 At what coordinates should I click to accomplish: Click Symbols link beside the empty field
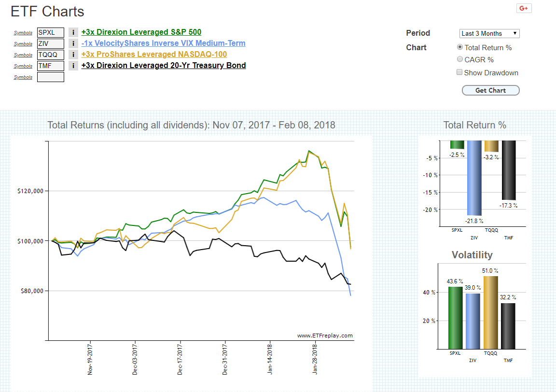pyautogui.click(x=23, y=77)
